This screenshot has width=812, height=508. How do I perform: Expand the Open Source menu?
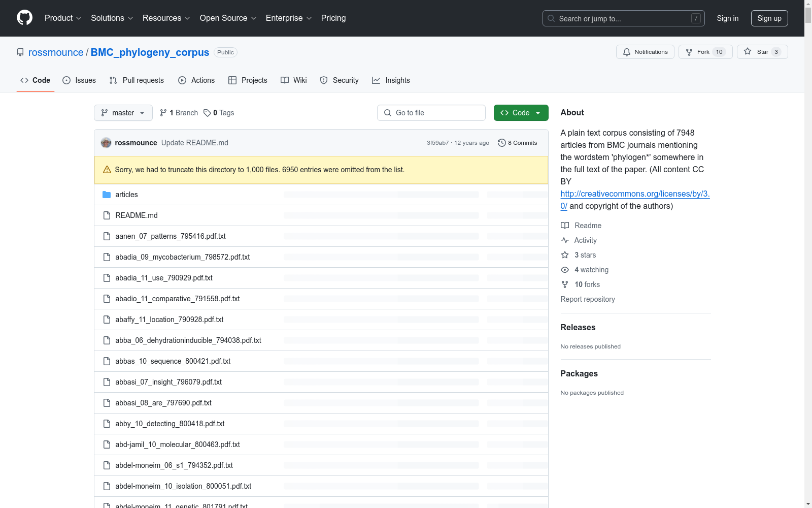pyautogui.click(x=228, y=18)
